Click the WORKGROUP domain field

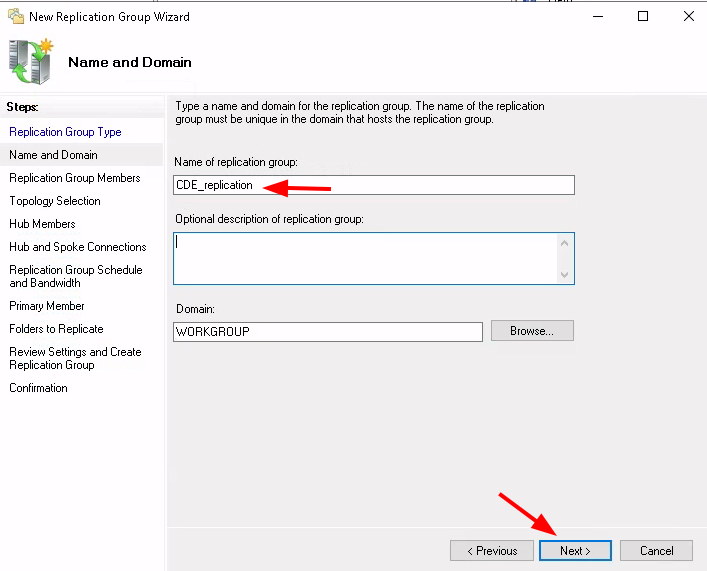pos(328,332)
